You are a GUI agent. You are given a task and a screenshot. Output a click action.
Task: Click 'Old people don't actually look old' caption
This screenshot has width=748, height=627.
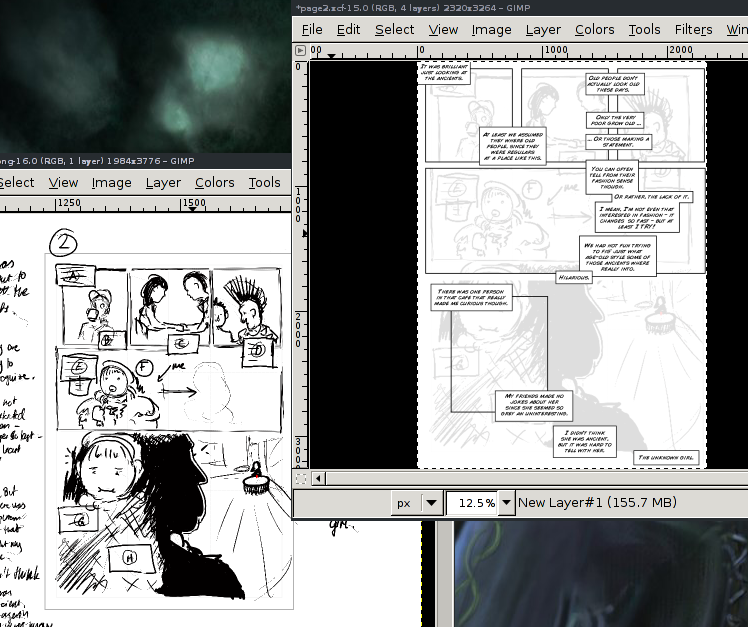tap(614, 84)
